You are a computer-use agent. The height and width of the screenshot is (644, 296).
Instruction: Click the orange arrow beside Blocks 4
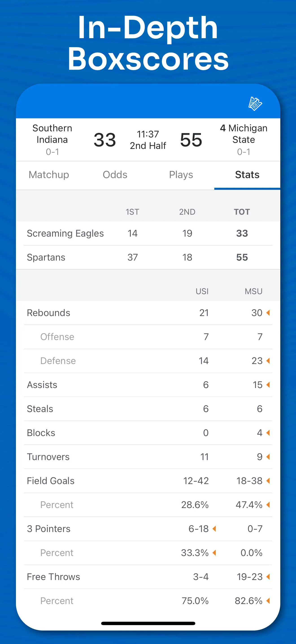tap(268, 433)
